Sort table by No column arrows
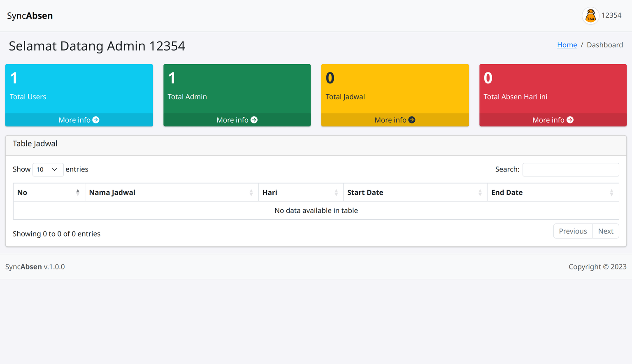This screenshot has height=364, width=632. (x=78, y=192)
